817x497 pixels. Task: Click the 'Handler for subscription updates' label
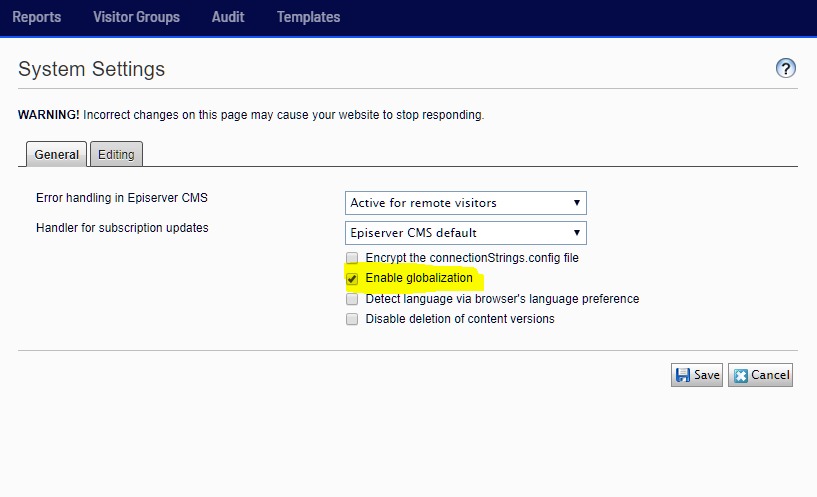(x=122, y=227)
